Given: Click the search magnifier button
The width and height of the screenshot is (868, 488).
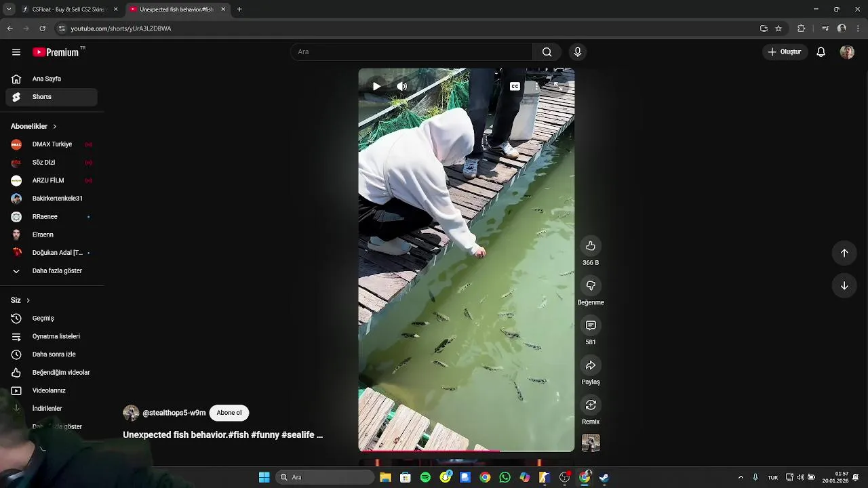Looking at the screenshot, I should pos(547,52).
